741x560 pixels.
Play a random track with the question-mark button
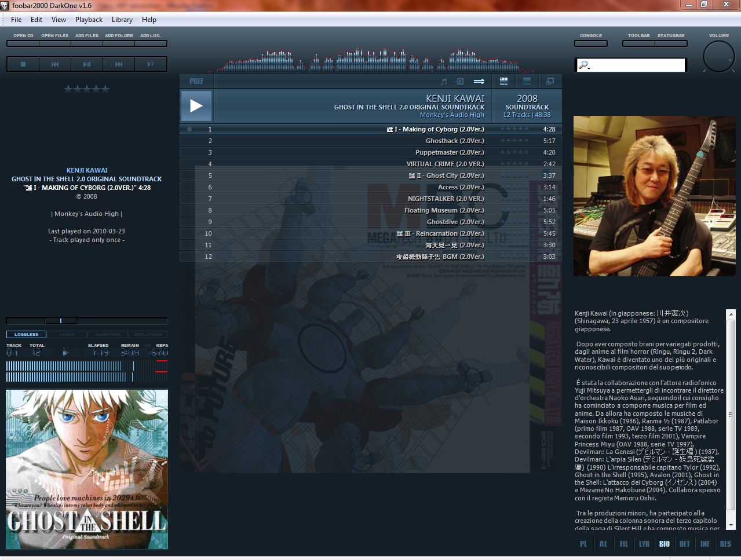coord(151,64)
